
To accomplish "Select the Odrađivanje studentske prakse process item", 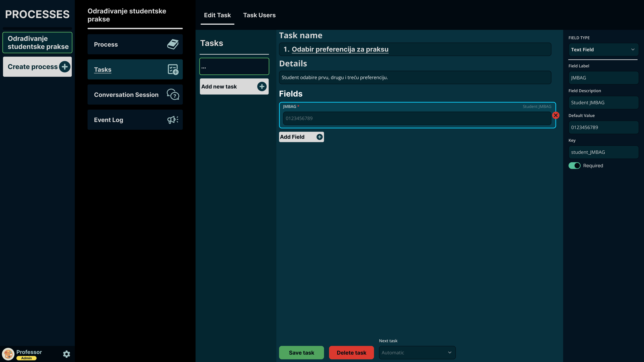I will point(38,42).
